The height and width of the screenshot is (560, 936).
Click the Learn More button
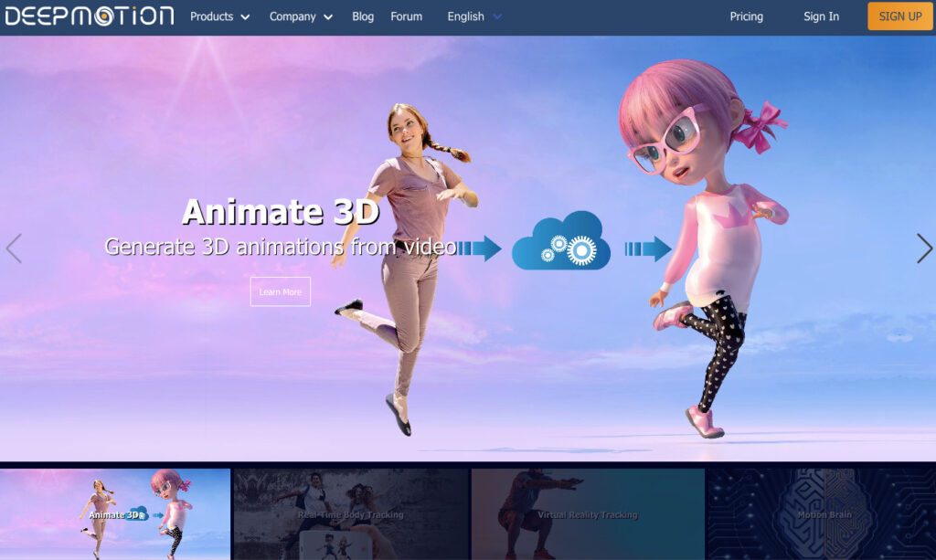coord(281,291)
